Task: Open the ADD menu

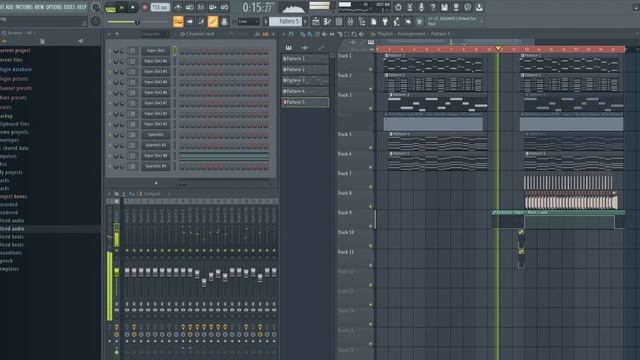Action: [x=9, y=7]
